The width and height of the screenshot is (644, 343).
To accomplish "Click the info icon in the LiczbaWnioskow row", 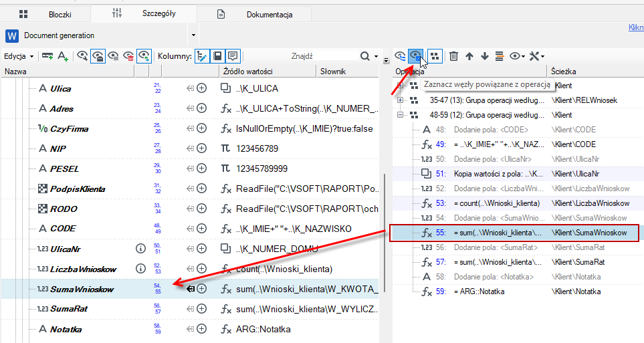I will 140,269.
